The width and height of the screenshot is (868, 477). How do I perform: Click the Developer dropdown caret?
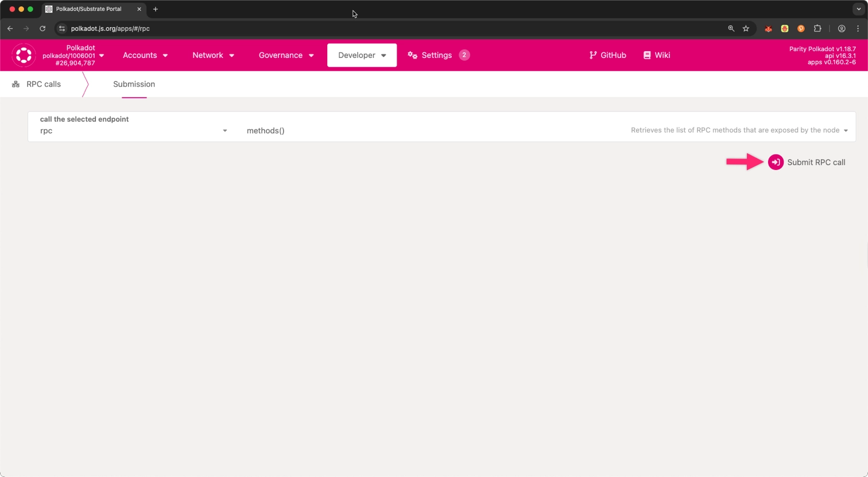click(383, 56)
